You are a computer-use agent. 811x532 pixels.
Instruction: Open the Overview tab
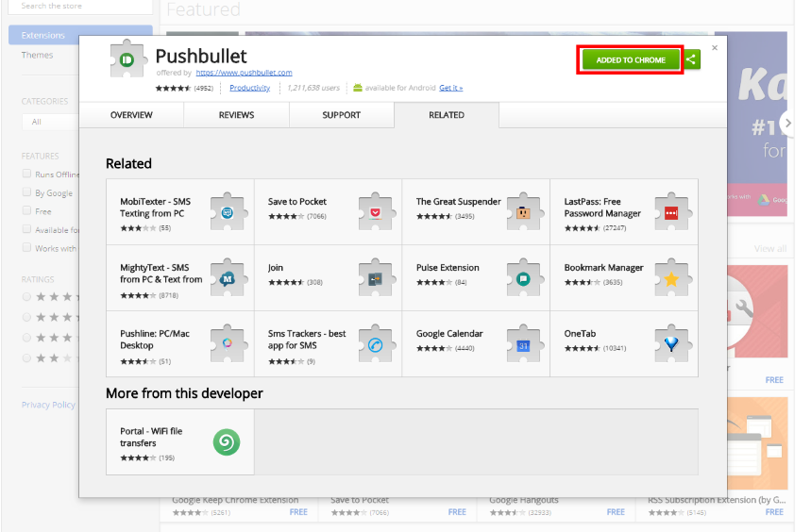[131, 115]
